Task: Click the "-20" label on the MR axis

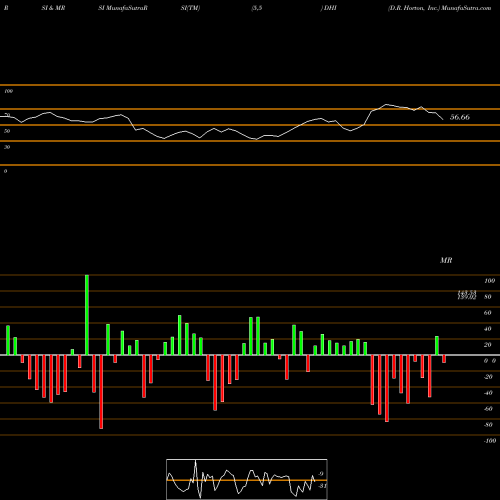Action: (x=488, y=377)
